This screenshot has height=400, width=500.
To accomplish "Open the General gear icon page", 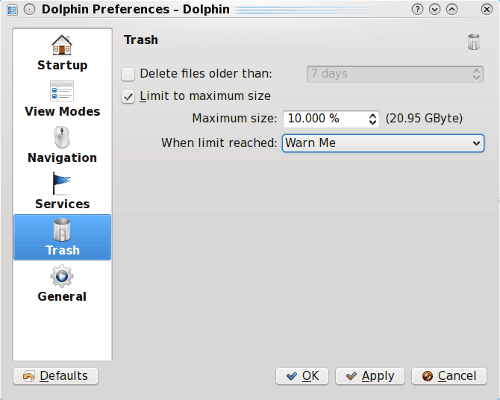I will 62,276.
